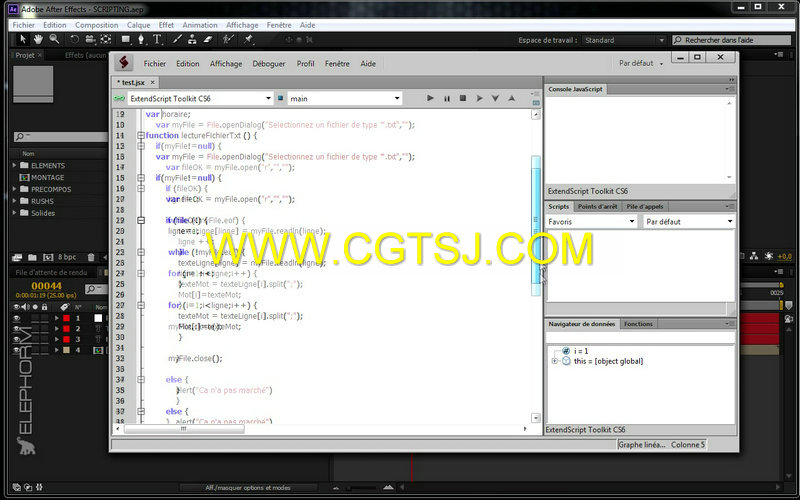Toggle visibility eye of layer 3
The image size is (800, 500).
(x=17, y=339)
